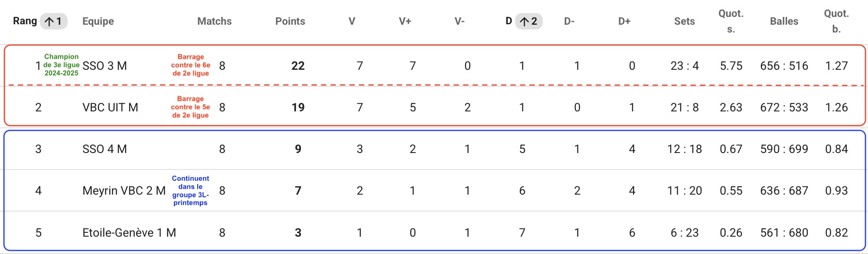Viewport: 868px width, 254px height.
Task: Sort table by Matchs column header
Action: click(x=215, y=21)
